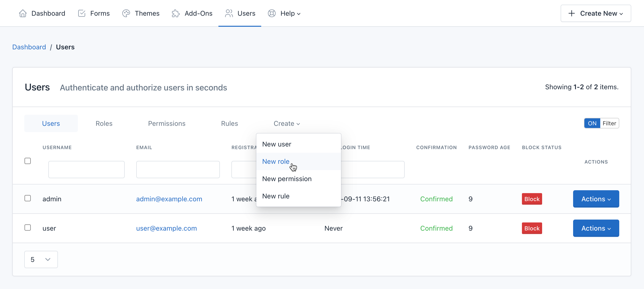Select the Users people icon
This screenshot has height=289, width=644.
pos(229,13)
